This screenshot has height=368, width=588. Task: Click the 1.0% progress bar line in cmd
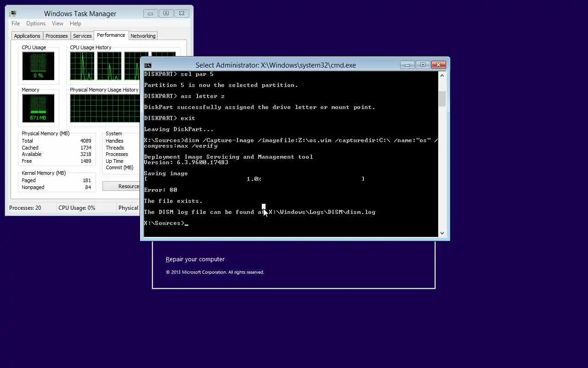(254, 179)
